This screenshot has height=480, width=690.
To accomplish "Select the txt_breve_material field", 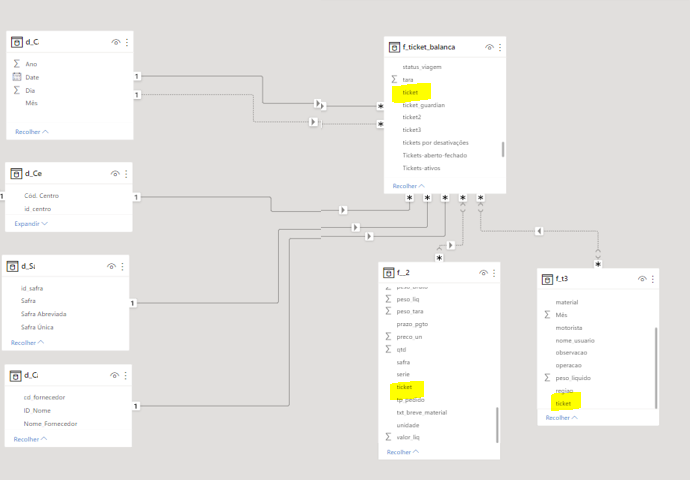I will 422,412.
